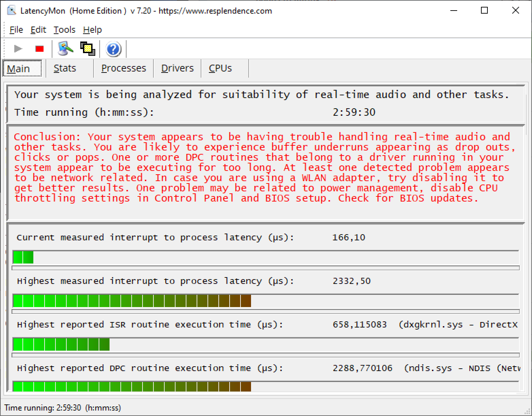Screen dimensions: 532x416
Task: Click the LatencyMon title bar app icon
Action: pyautogui.click(x=12, y=11)
